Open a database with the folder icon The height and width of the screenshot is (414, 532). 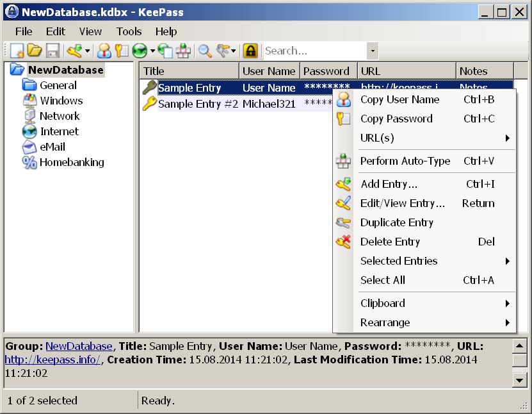coord(35,51)
